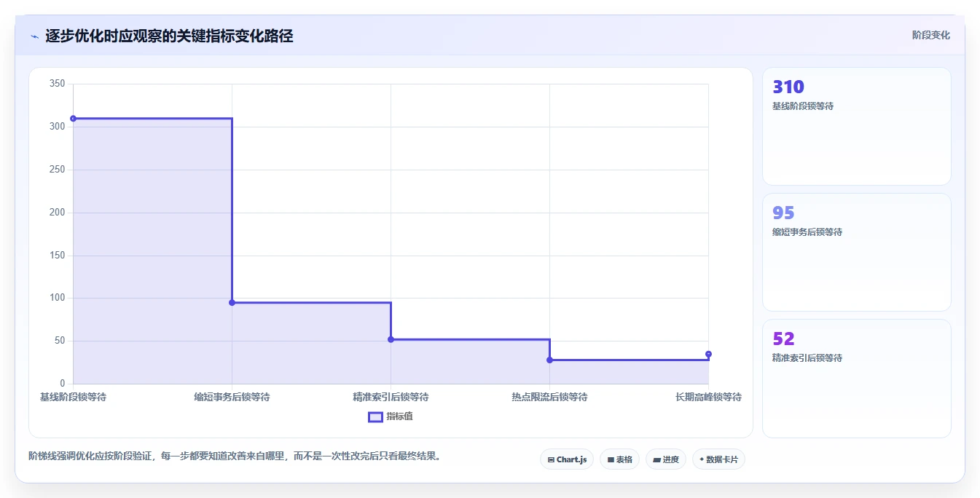Screen dimensions: 980x498
Task: Click the 310 value card
Action: click(x=857, y=127)
